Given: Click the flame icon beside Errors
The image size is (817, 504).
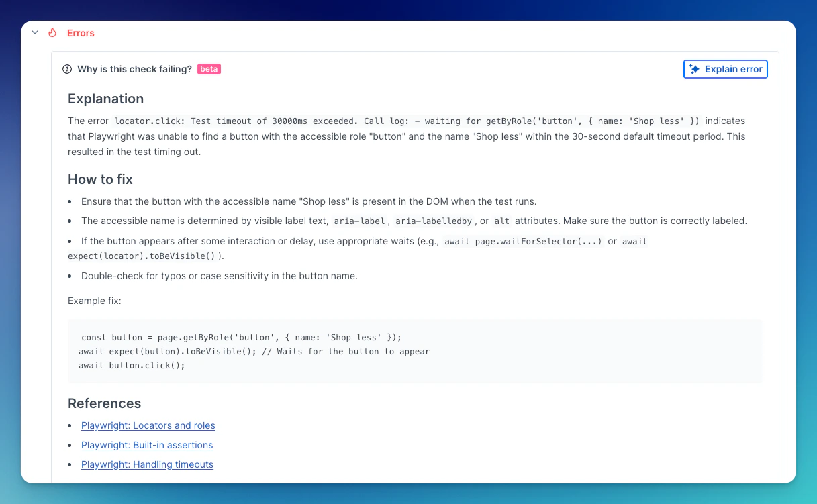Looking at the screenshot, I should 53,32.
